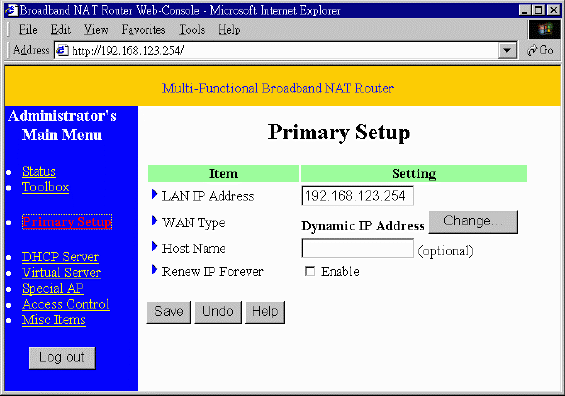Screen dimensions: 565x396
Task: Open the Tools menu
Action: pyautogui.click(x=192, y=30)
